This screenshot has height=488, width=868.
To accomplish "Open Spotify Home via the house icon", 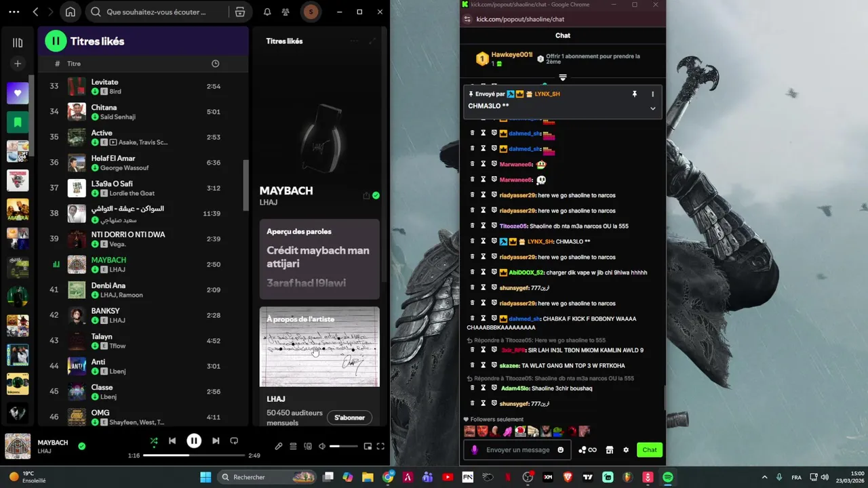I will tap(71, 12).
